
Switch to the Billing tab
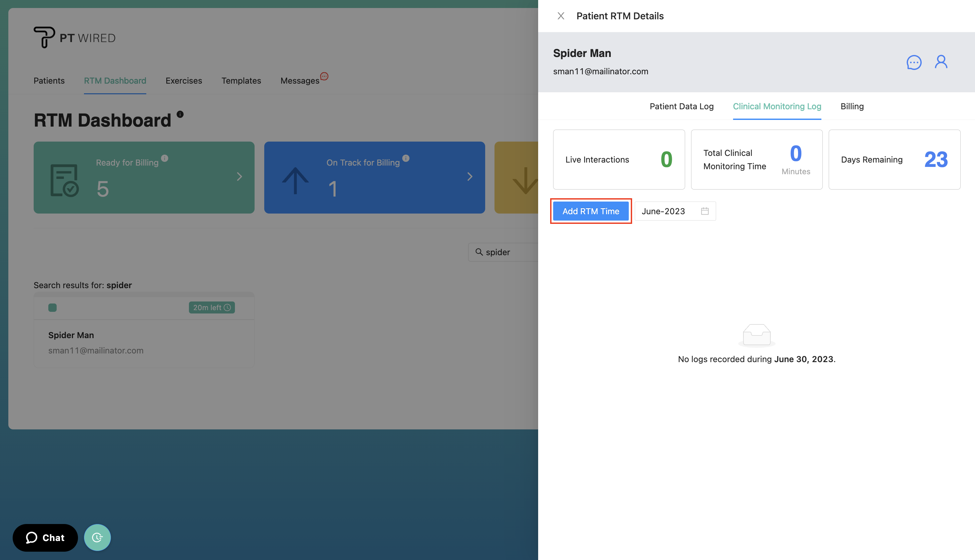pyautogui.click(x=852, y=106)
